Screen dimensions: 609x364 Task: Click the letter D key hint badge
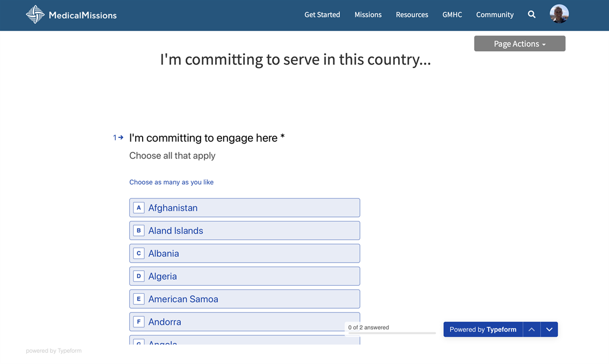pos(138,276)
